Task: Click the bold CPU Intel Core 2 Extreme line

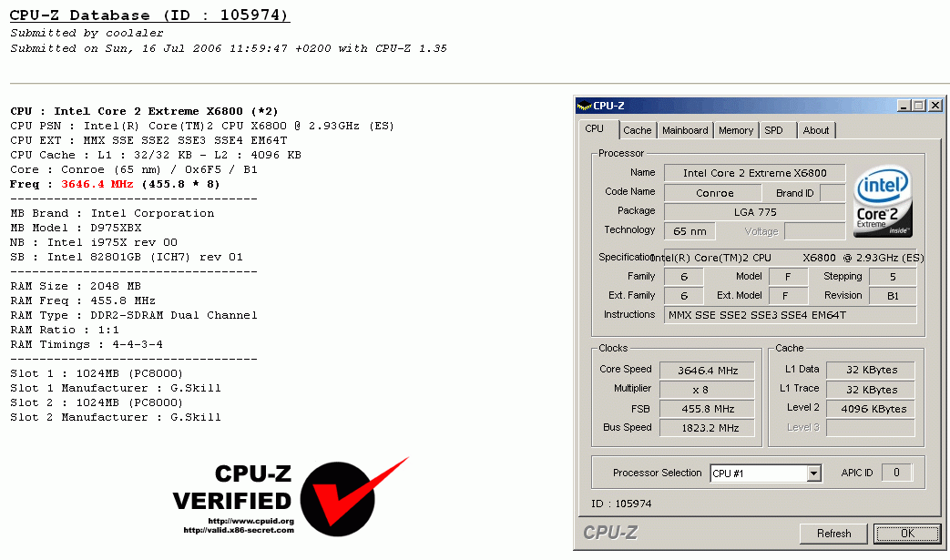Action: pyautogui.click(x=144, y=111)
